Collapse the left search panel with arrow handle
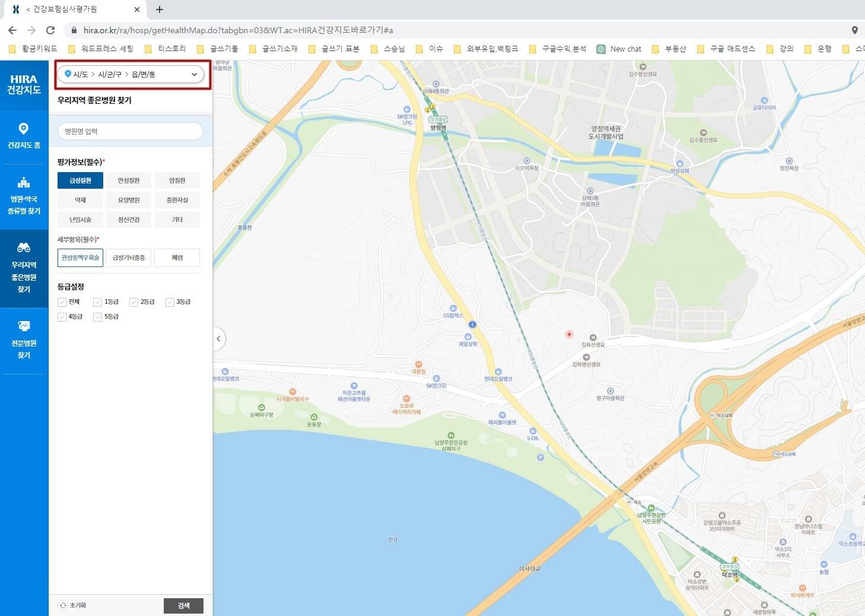The height and width of the screenshot is (616, 865). pyautogui.click(x=219, y=339)
